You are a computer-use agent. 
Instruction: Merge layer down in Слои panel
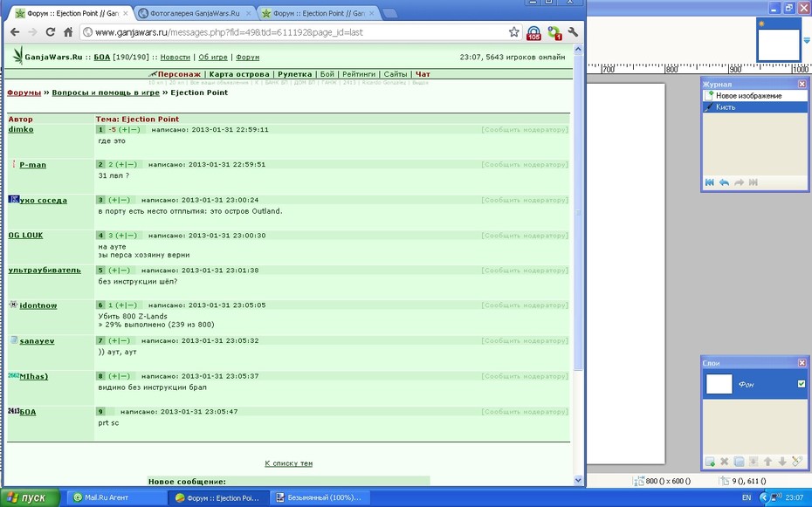tap(754, 462)
